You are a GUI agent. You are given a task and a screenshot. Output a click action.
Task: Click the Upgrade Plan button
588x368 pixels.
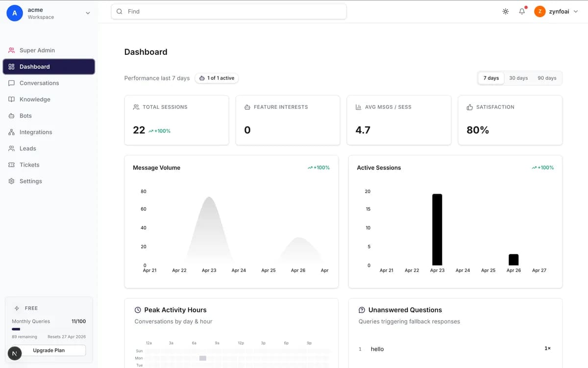[49, 350]
